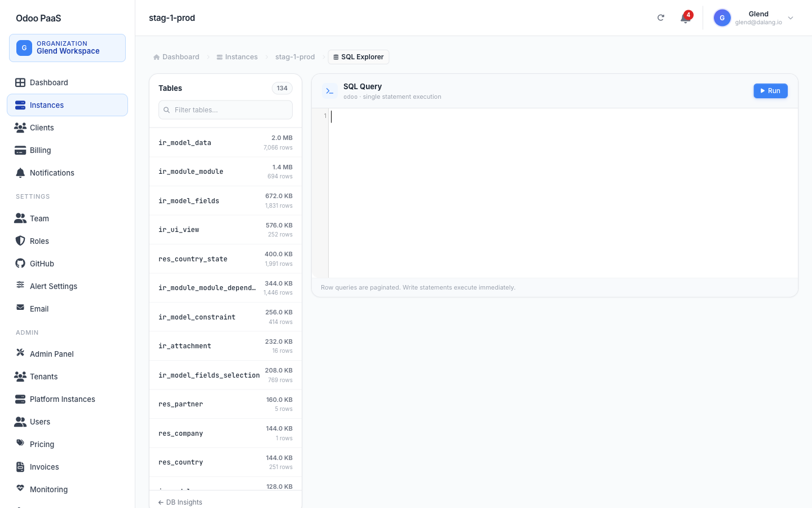Select the ir_model_fields table
The height and width of the screenshot is (508, 812).
tap(226, 201)
